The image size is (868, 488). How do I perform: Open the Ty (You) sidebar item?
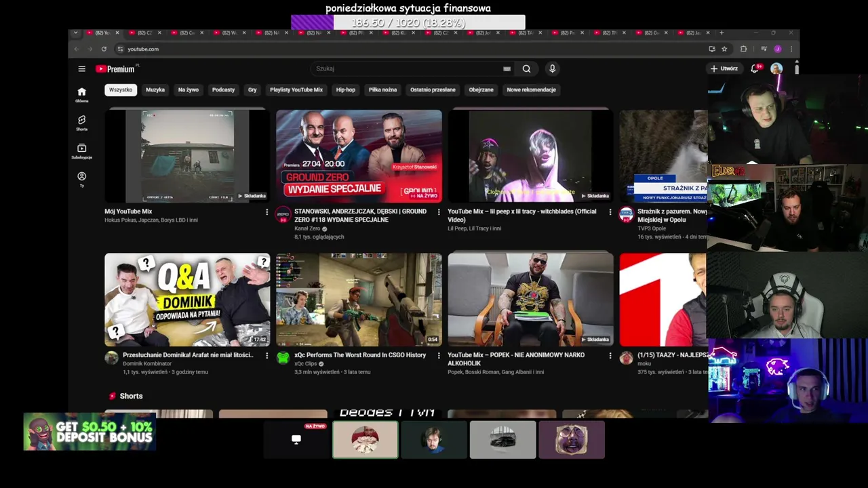coord(81,179)
